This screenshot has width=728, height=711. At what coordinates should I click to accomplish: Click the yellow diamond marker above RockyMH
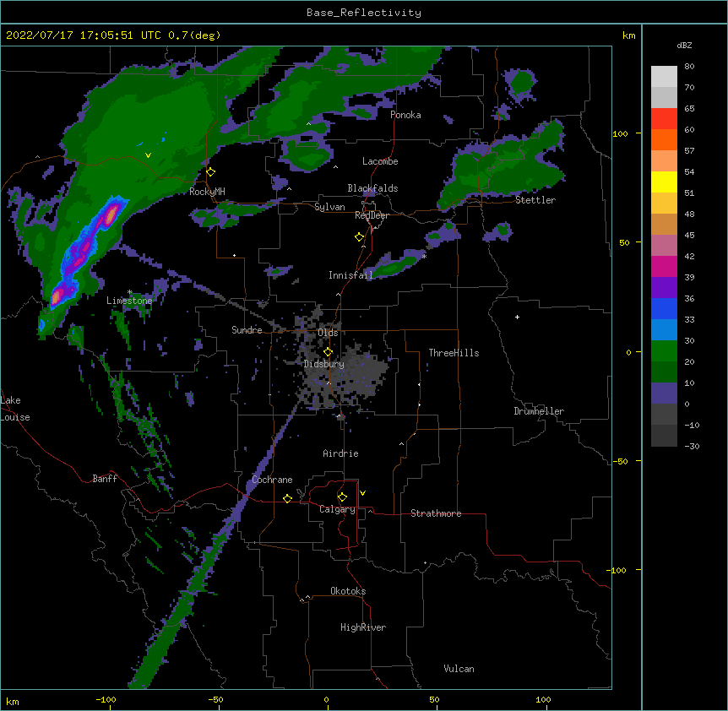pos(211,171)
